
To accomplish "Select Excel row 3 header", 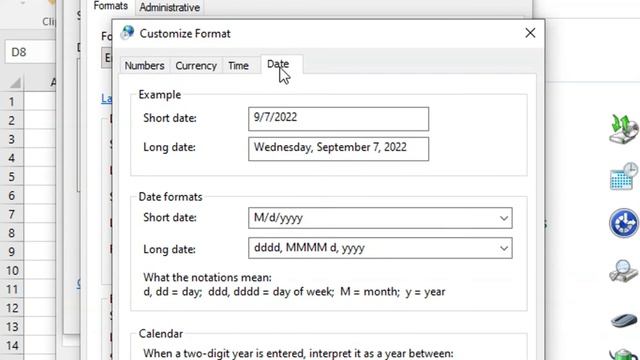I will [12, 139].
